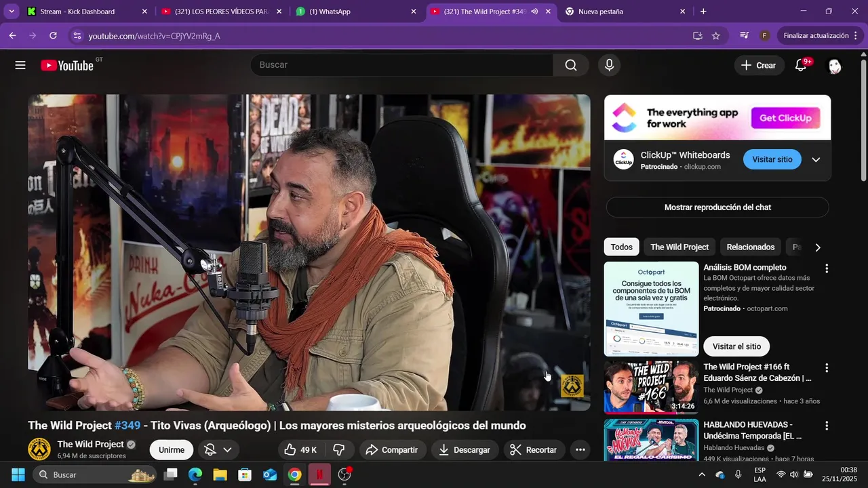
Task: Click the Windows taskbar search box
Action: [x=95, y=474]
